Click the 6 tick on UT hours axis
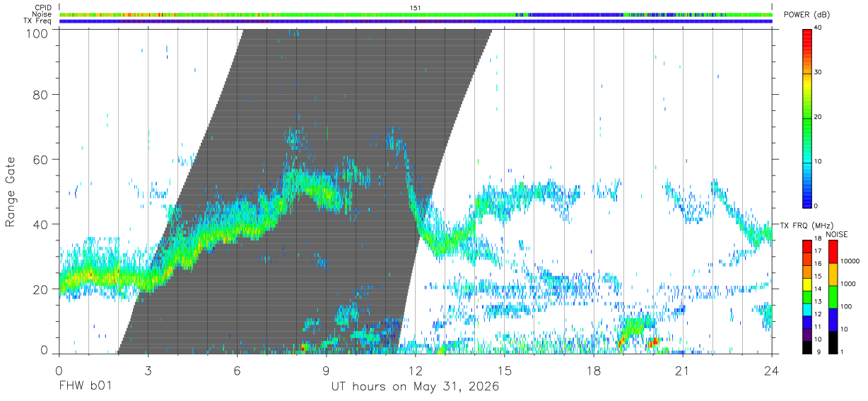This screenshot has width=868, height=401. click(x=237, y=370)
